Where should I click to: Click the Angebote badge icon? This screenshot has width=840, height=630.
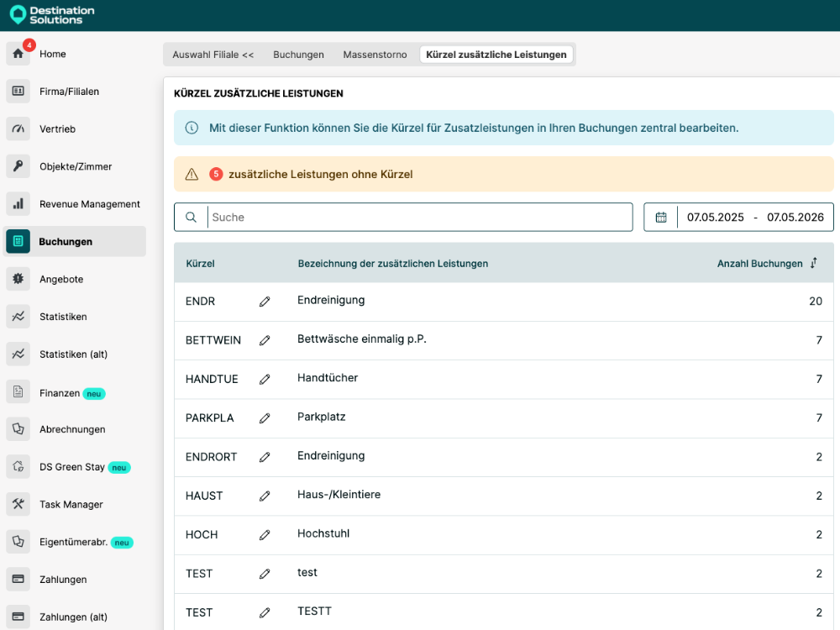18,279
